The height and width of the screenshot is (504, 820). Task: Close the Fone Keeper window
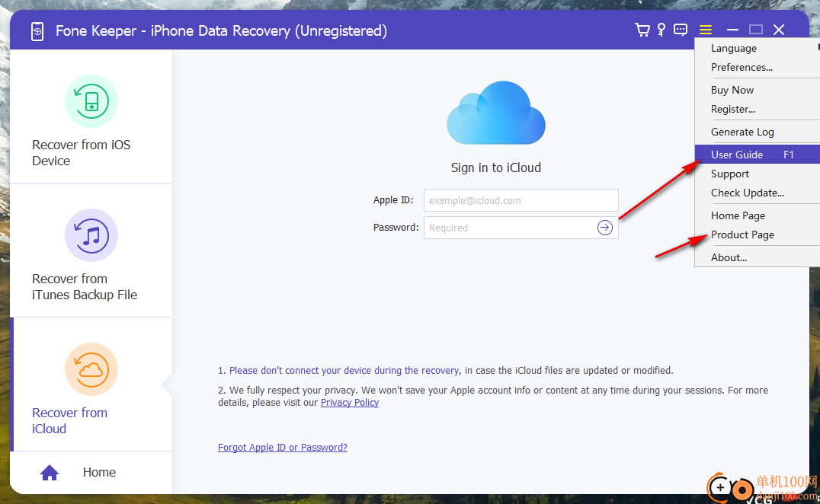(x=779, y=30)
